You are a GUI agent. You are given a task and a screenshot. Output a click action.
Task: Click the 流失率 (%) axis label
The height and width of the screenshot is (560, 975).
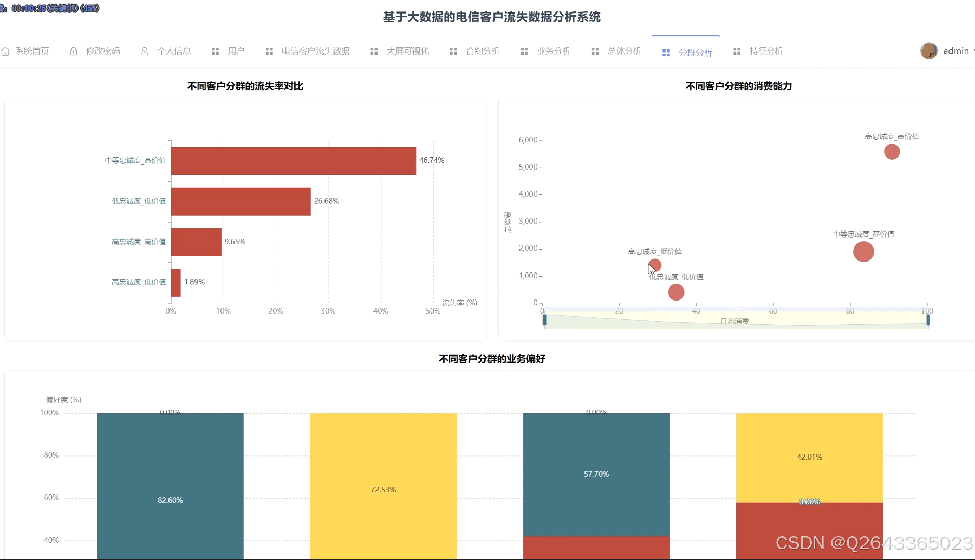click(x=460, y=303)
